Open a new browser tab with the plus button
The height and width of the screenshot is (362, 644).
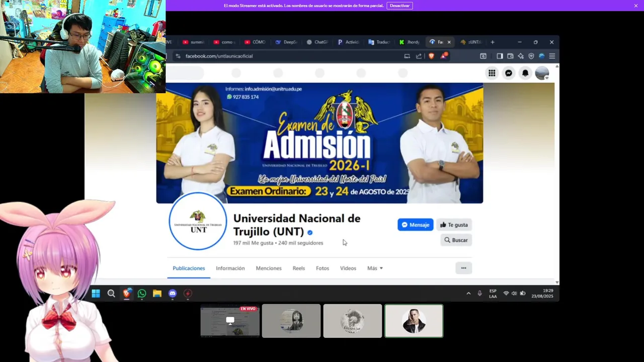coord(493,42)
